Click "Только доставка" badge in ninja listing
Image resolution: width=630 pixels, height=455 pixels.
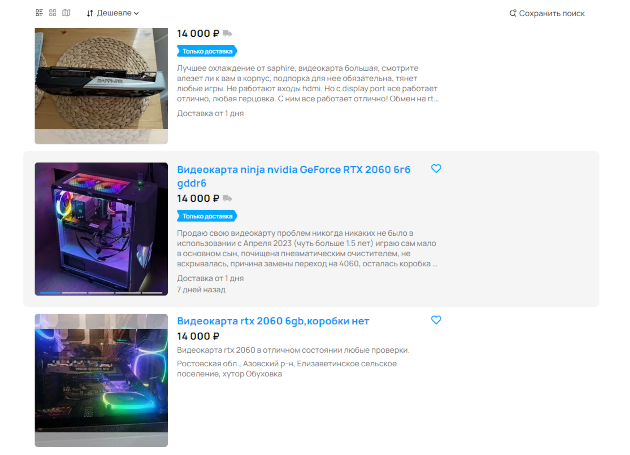[207, 216]
